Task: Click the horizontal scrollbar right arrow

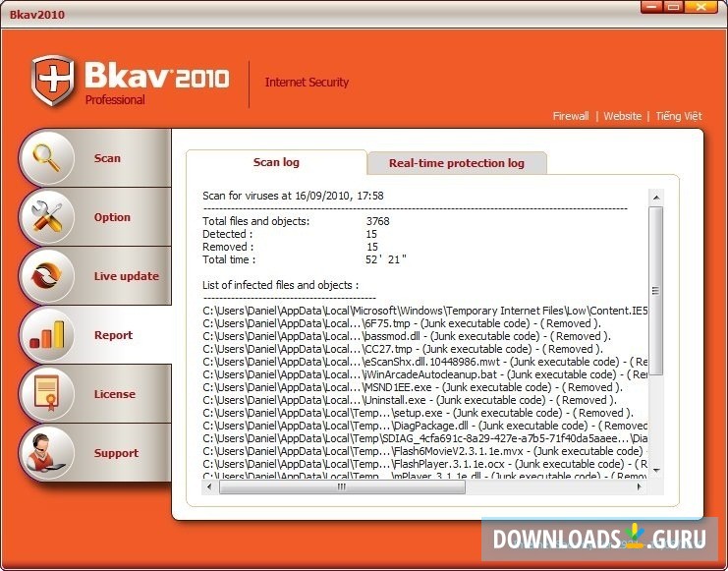Action: [x=640, y=486]
